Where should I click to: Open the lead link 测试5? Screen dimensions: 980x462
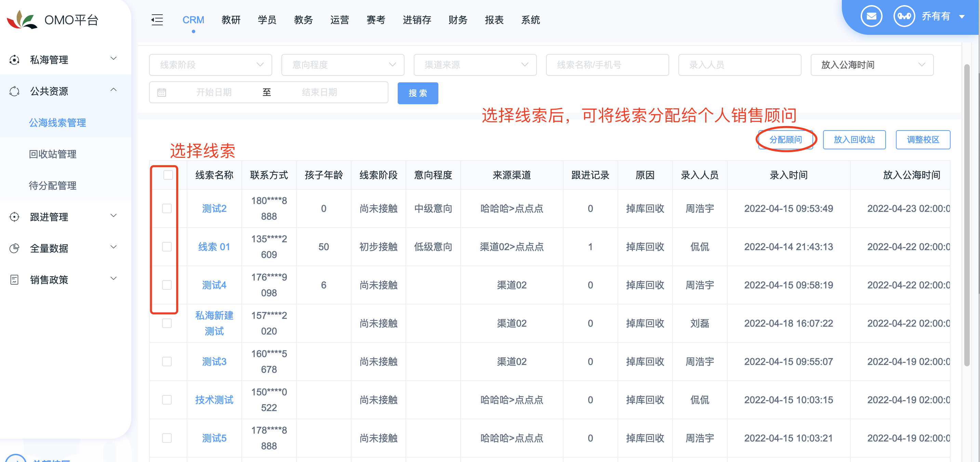[214, 438]
